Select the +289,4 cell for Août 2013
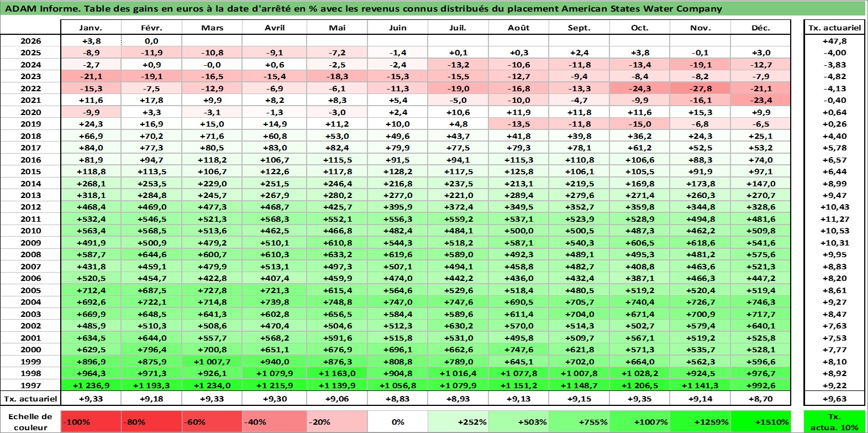This screenshot has width=868, height=433. coord(518,195)
